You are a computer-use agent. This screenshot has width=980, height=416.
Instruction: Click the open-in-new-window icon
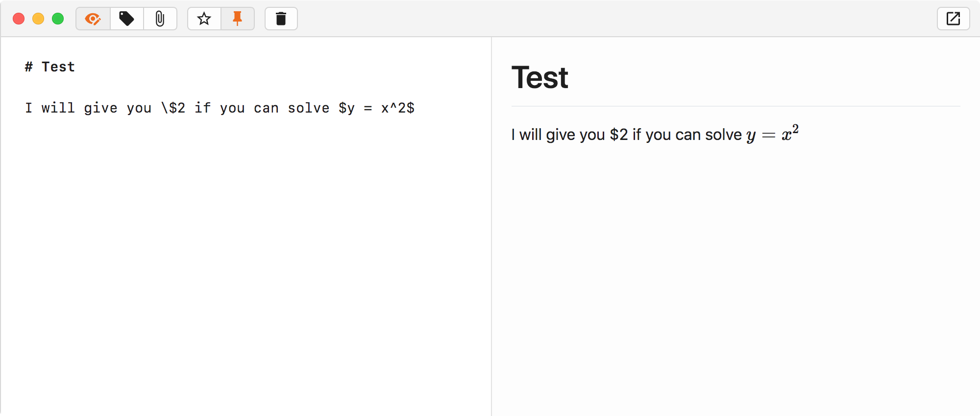[953, 19]
